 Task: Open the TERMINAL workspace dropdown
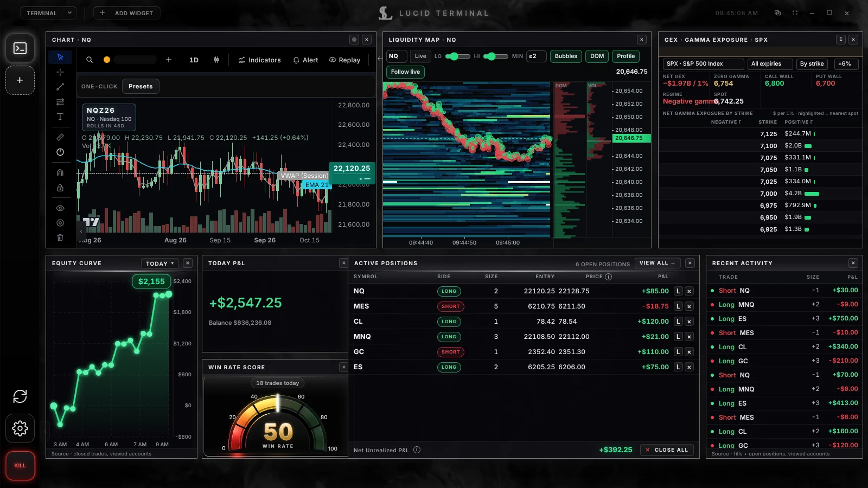point(48,13)
